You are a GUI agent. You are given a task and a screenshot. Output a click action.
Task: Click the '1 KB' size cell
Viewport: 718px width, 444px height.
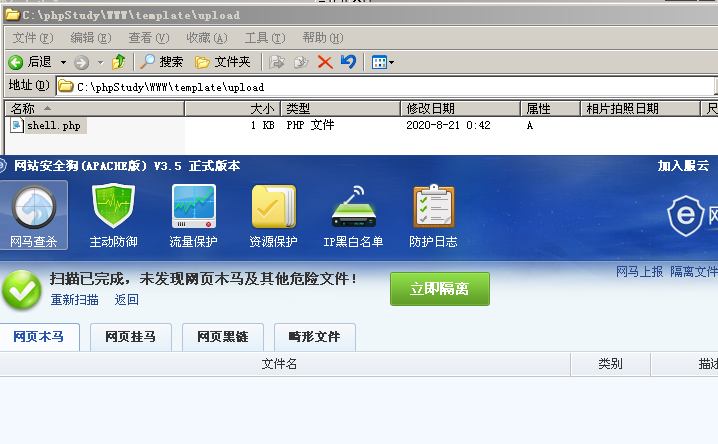(x=262, y=125)
